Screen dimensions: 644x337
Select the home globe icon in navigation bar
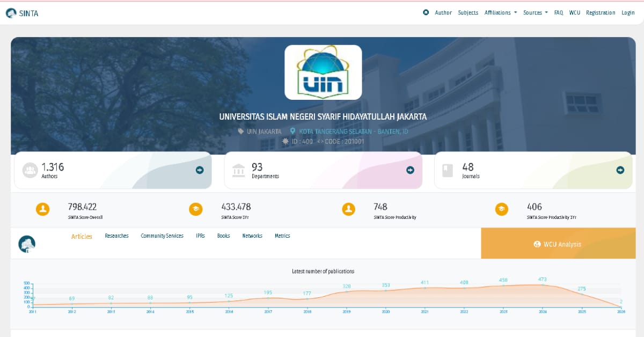[x=426, y=12]
